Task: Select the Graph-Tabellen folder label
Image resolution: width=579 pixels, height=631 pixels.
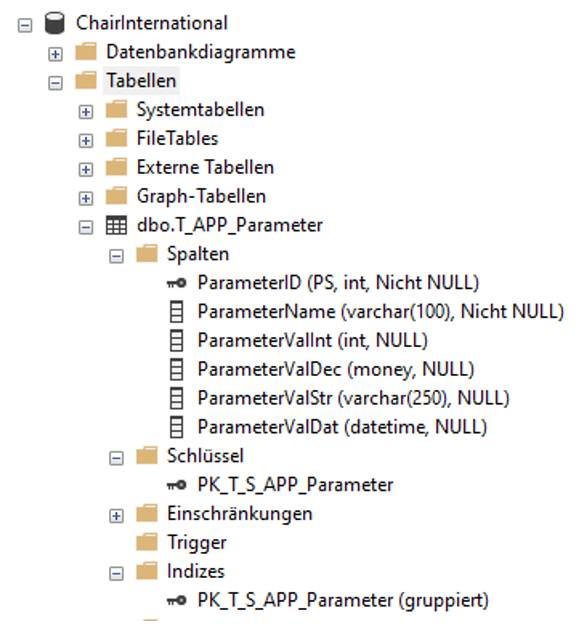Action: tap(201, 196)
